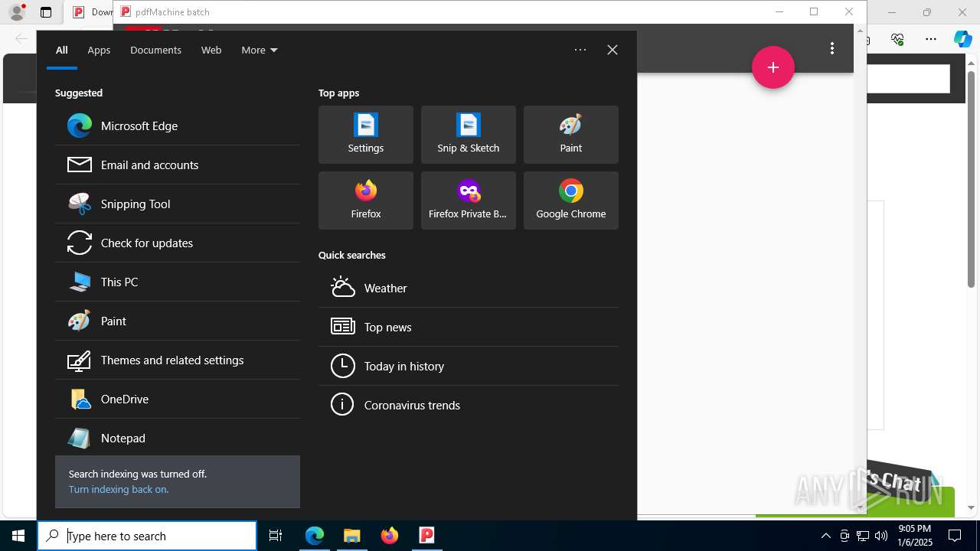This screenshot has width=980, height=551.
Task: Open Edge Copilot sidebar icon
Action: coord(963,39)
